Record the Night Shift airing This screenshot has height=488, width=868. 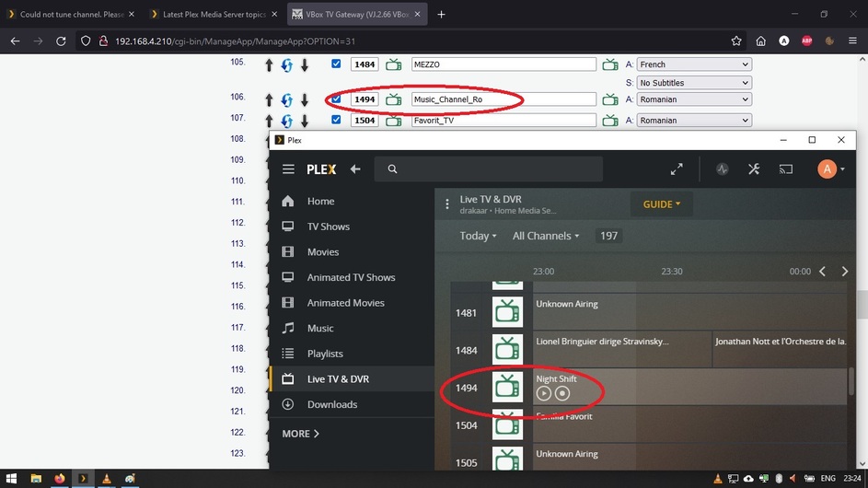(562, 393)
